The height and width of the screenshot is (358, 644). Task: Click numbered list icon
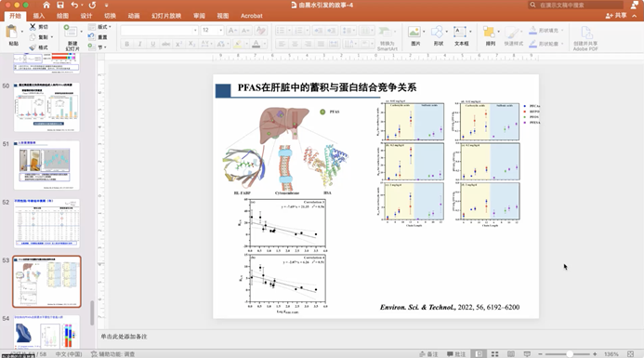click(x=298, y=31)
